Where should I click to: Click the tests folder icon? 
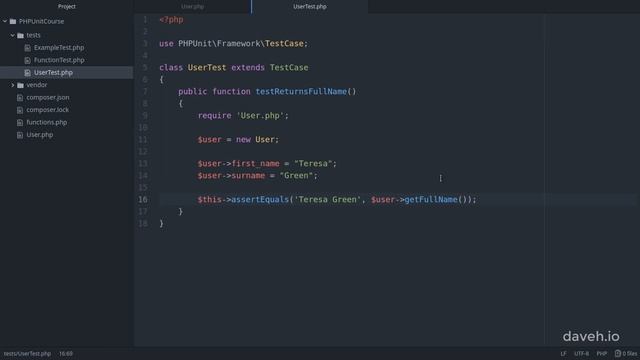(20, 36)
